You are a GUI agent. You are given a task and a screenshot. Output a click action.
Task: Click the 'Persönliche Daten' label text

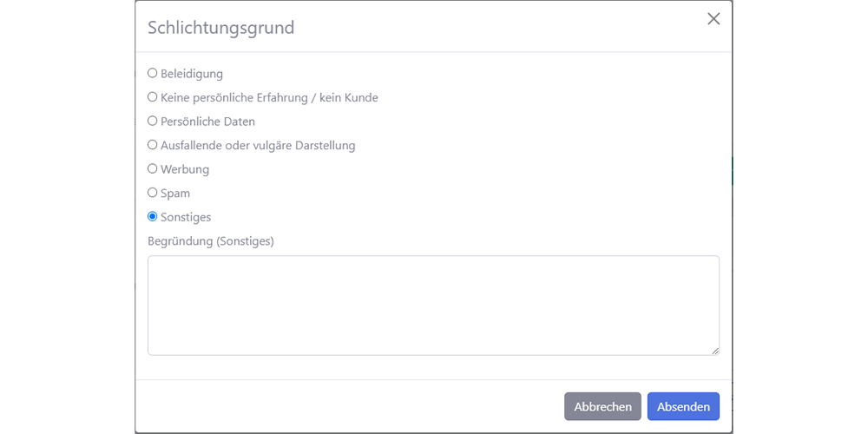[207, 122]
